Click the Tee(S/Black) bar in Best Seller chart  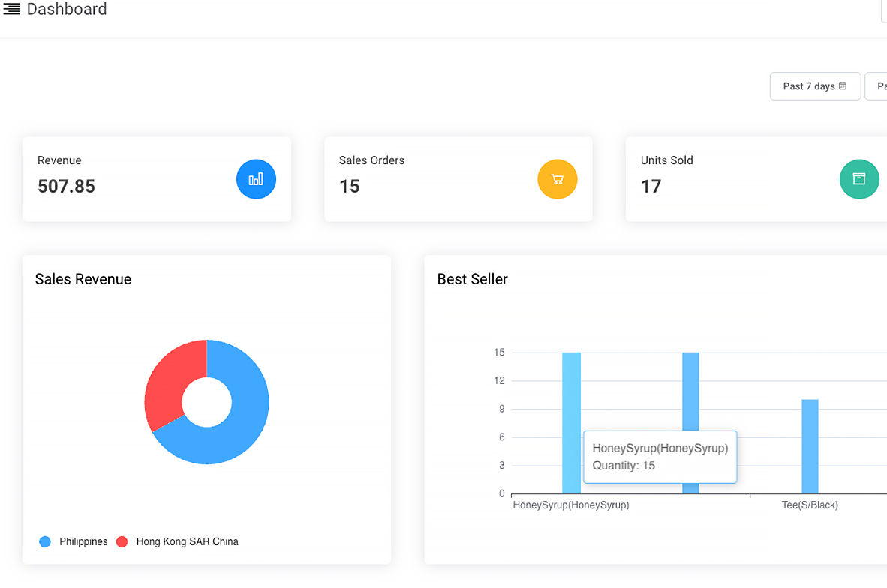pyautogui.click(x=810, y=446)
